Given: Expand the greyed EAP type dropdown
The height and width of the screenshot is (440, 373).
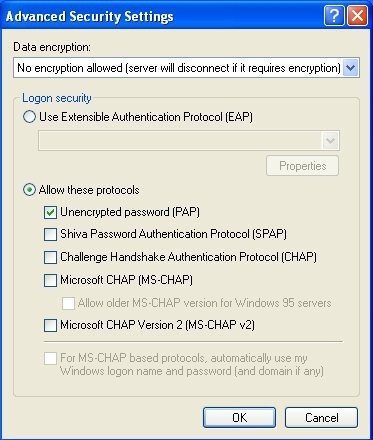Looking at the screenshot, I should tap(330, 141).
